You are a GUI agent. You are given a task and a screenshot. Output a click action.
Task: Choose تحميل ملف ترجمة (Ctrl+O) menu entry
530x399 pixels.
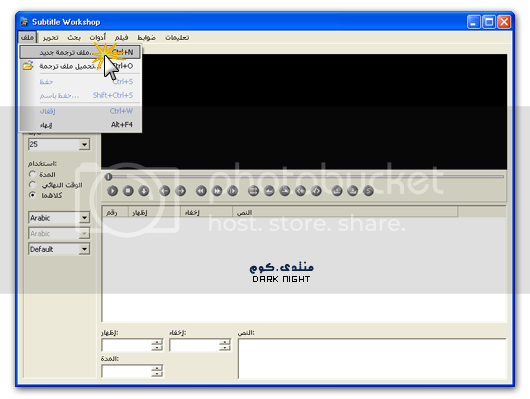coord(80,66)
